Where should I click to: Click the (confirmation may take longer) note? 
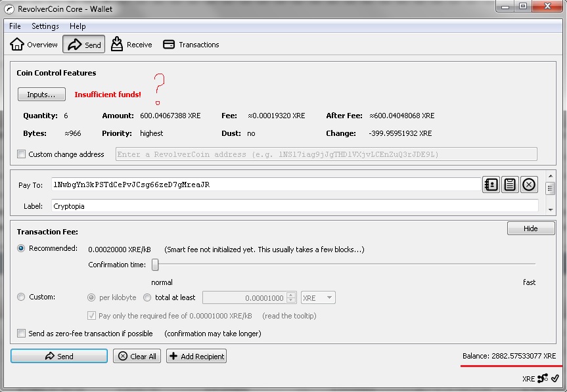tap(213, 334)
